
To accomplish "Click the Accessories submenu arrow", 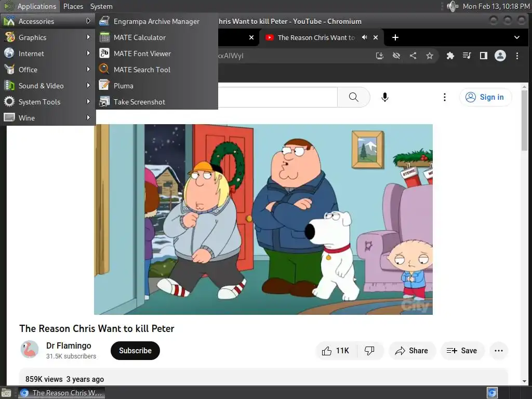I will tap(88, 21).
